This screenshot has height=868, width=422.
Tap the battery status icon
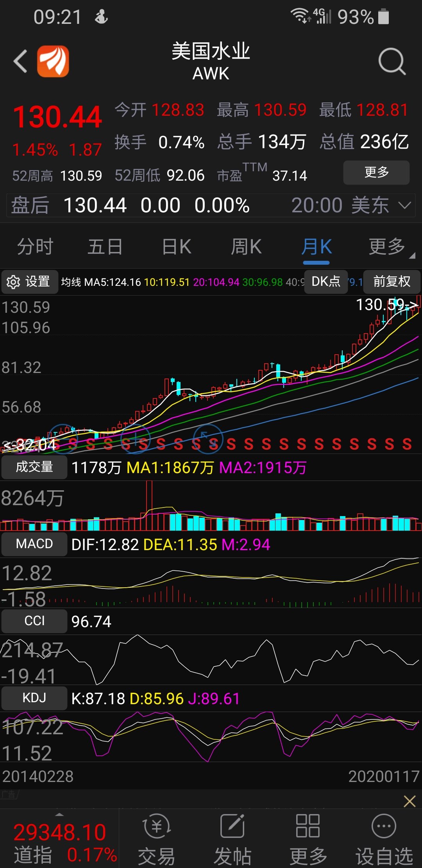point(384,16)
